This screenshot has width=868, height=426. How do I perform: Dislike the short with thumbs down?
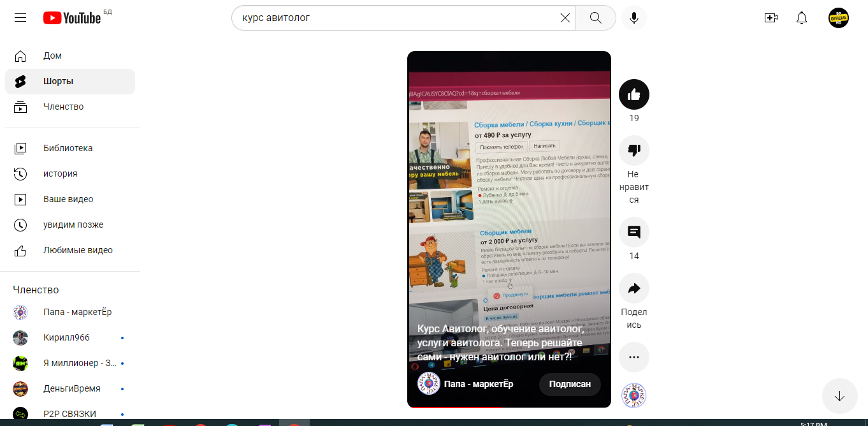[x=634, y=151]
